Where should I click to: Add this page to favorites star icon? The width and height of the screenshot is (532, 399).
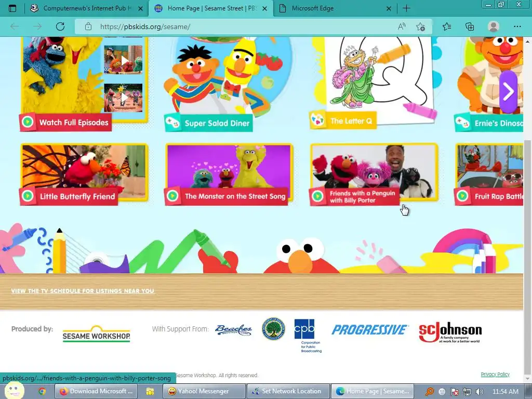tap(420, 26)
